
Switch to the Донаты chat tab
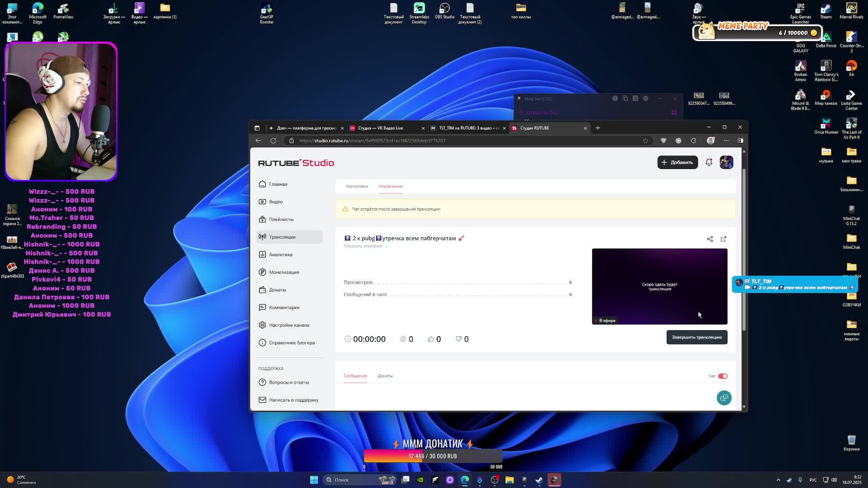[x=385, y=376]
